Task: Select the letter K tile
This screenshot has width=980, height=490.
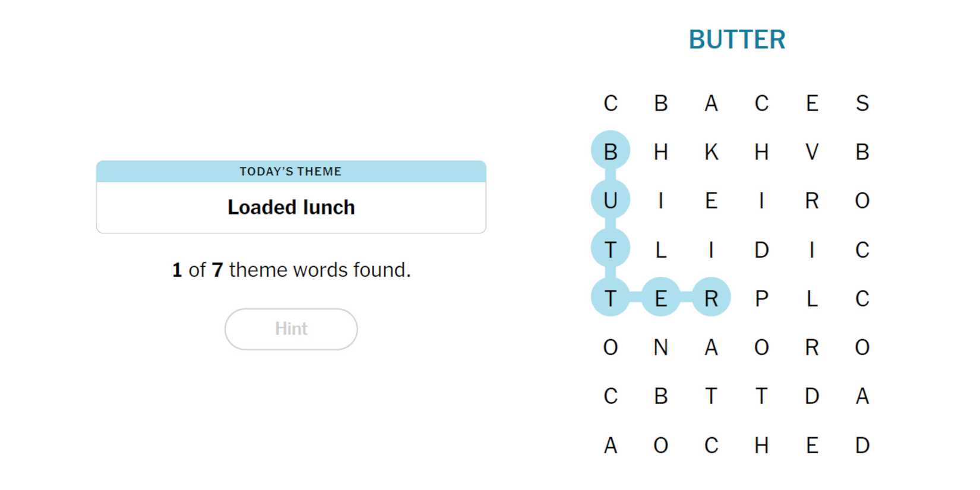Action: coord(711,152)
